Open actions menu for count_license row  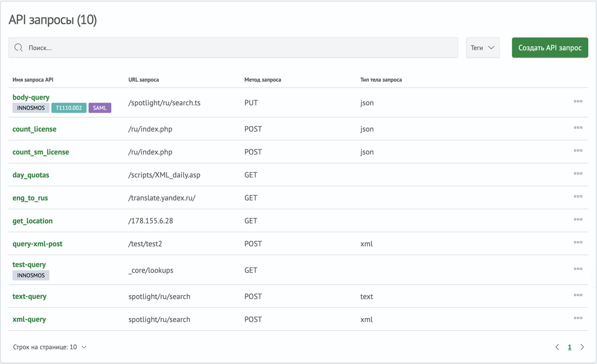(x=578, y=127)
